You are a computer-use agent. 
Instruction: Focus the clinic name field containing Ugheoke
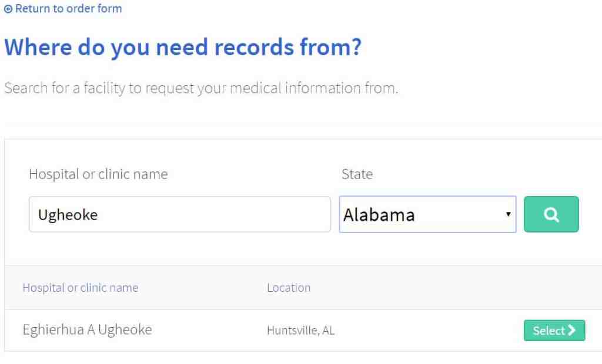179,214
